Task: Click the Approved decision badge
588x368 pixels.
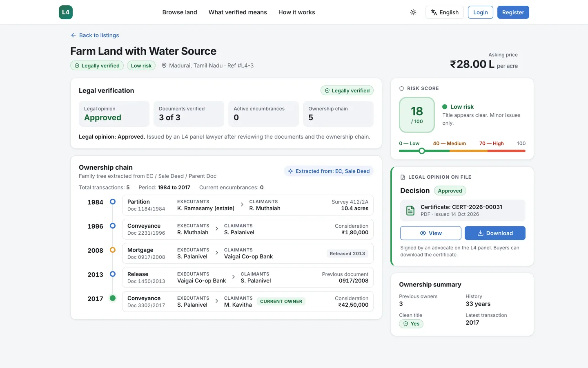Action: click(x=450, y=191)
